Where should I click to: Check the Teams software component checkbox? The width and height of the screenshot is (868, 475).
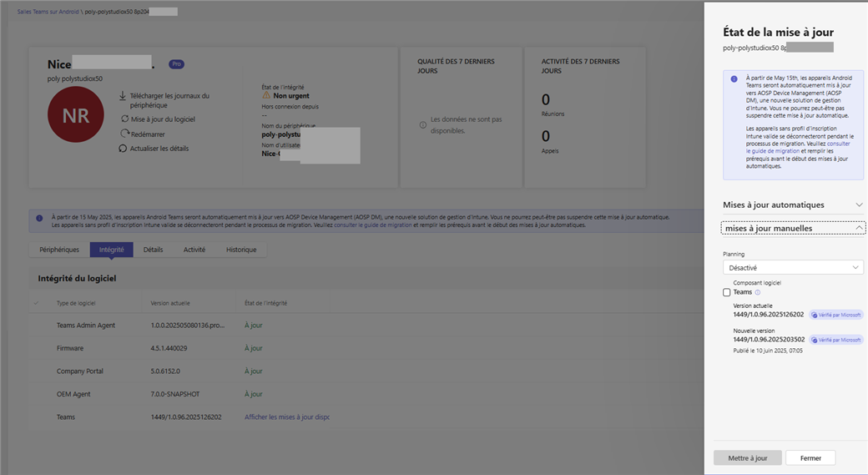(x=727, y=292)
